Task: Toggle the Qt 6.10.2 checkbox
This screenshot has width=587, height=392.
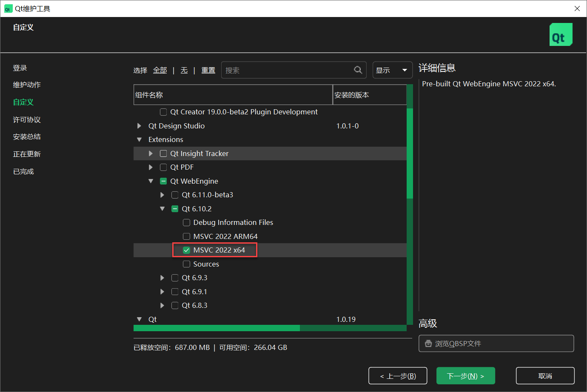Action: click(175, 209)
